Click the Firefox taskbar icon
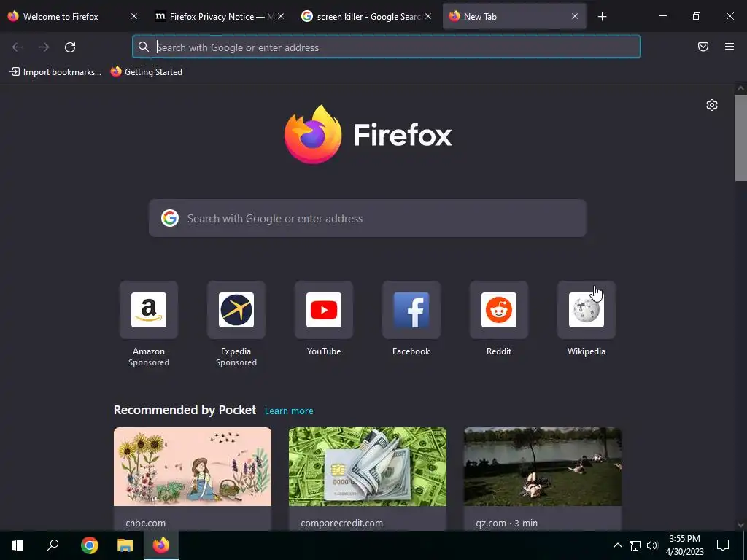Screen dimensions: 747x560 [x=161, y=545]
